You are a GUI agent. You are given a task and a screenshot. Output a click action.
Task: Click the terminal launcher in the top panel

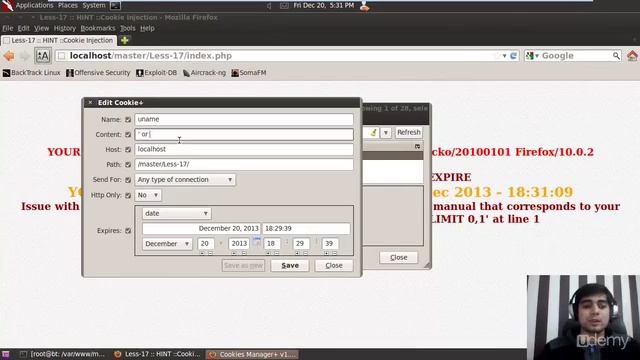point(116,6)
